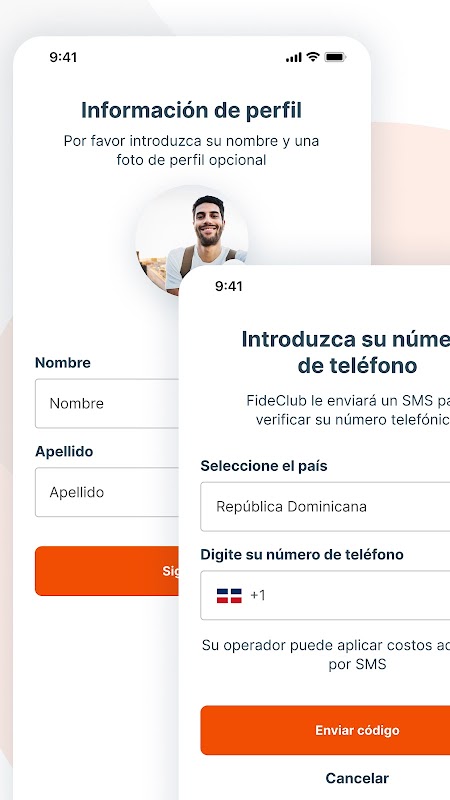Viewport: 450px width, 800px height.
Task: Tap the orange button below Apellido field
Action: point(107,571)
